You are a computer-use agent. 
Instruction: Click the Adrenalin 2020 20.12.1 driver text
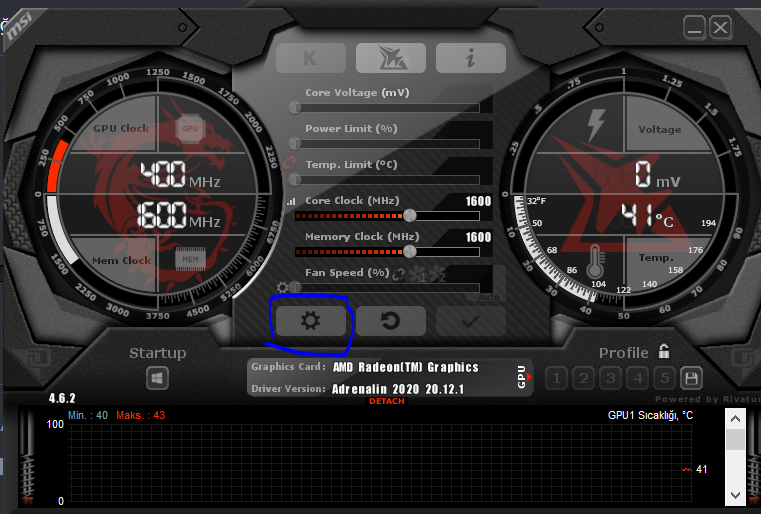(x=398, y=389)
